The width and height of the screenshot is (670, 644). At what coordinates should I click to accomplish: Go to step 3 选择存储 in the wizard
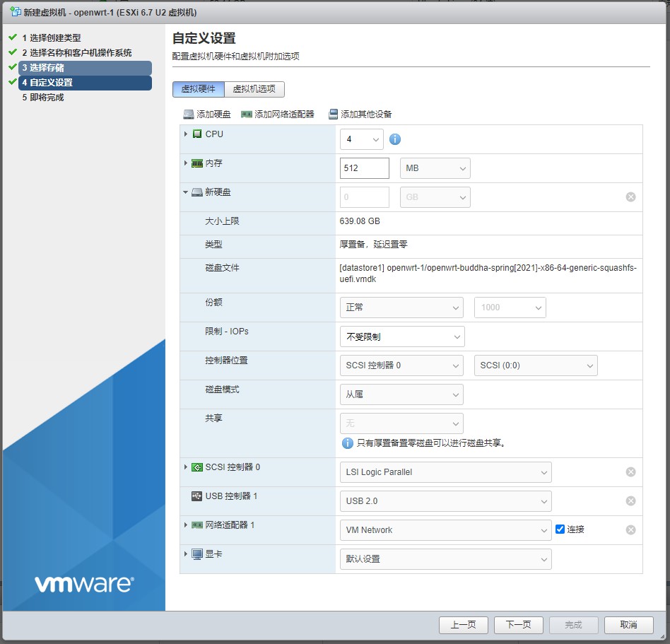(x=85, y=68)
